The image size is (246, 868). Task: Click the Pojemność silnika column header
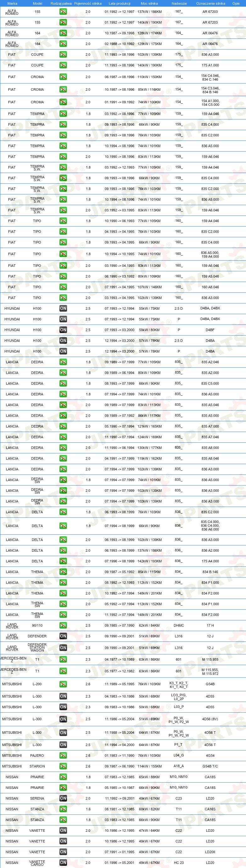(88, 3)
